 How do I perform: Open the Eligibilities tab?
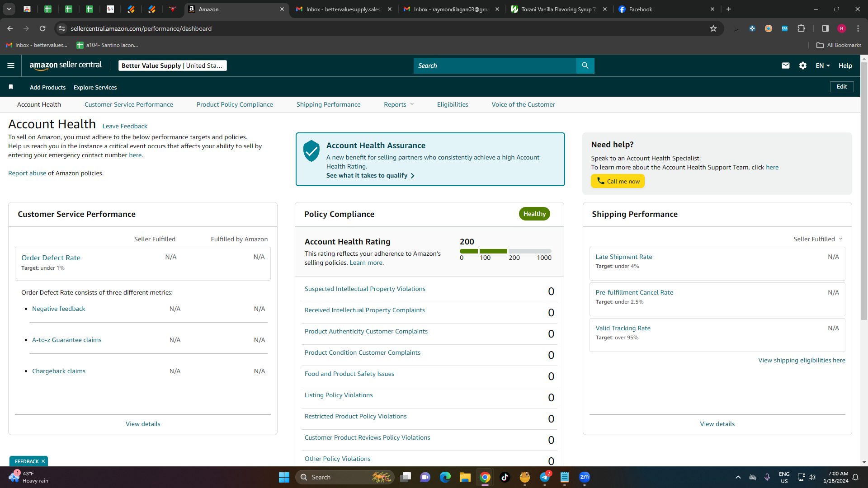coord(453,104)
